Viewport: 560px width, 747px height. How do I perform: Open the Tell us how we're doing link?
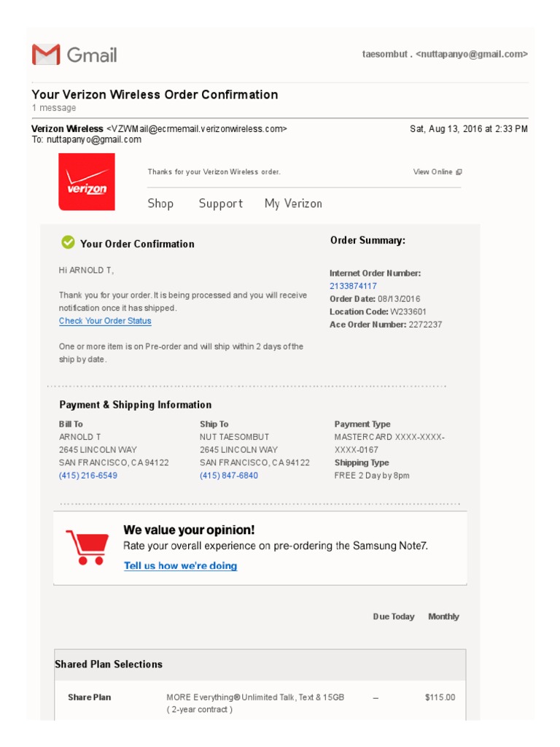180,565
